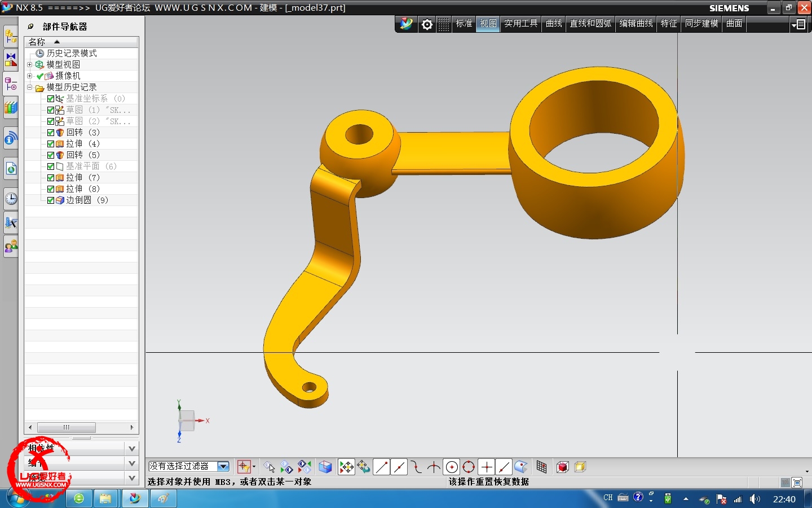Switch to the 曲线 toolbar tab
This screenshot has height=508, width=812.
pos(554,24)
